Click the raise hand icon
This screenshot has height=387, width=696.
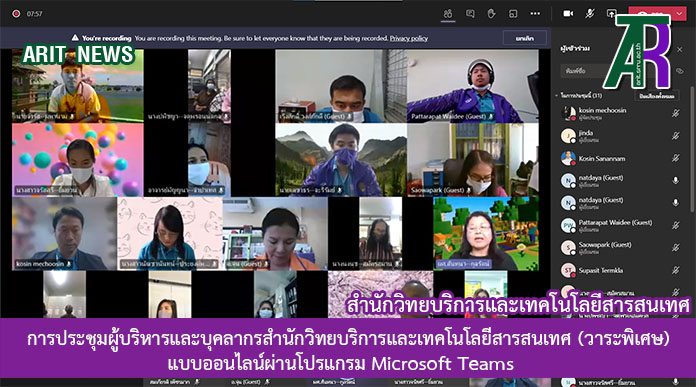tap(491, 14)
